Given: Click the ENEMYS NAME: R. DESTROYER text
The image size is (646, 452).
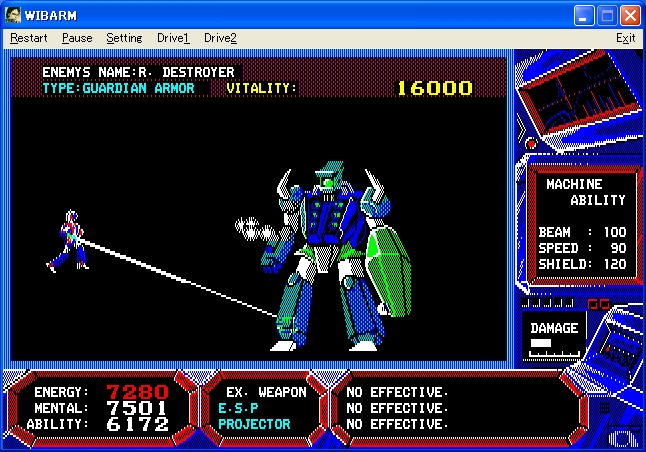Looking at the screenshot, I should pos(138,72).
